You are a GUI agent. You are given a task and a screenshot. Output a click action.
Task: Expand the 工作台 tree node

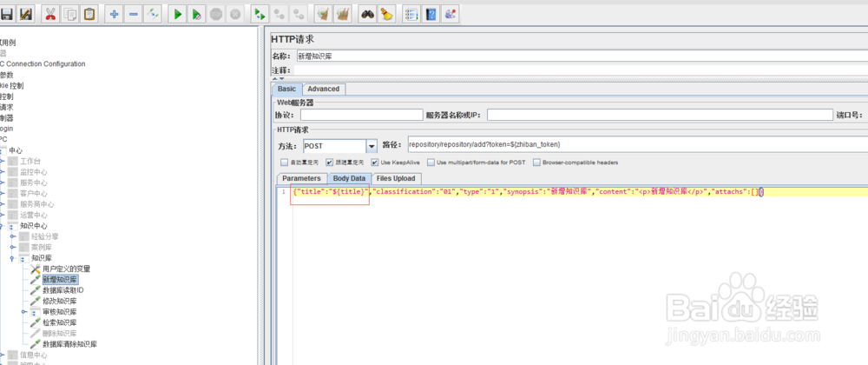pos(3,161)
